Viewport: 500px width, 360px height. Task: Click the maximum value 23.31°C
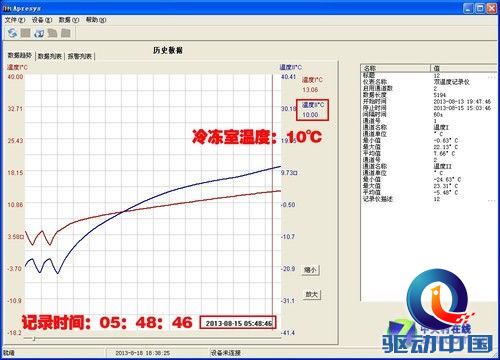(446, 186)
